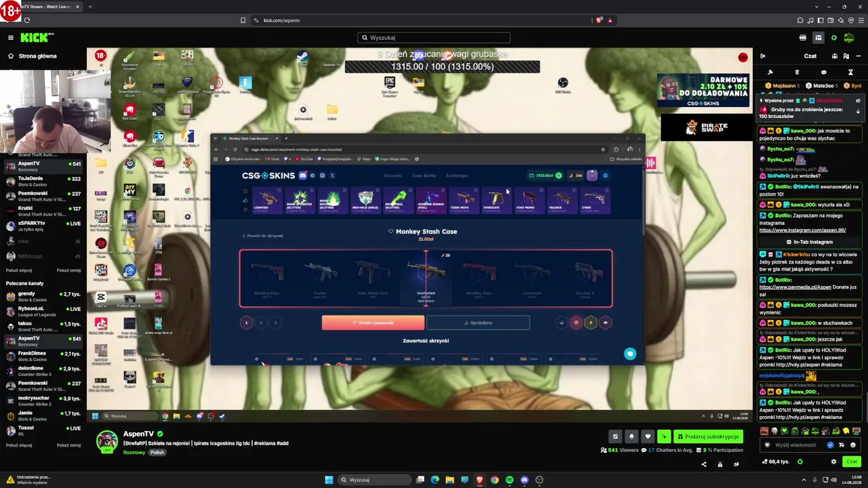Open the taskbar volume control
This screenshot has width=868, height=488.
pyautogui.click(x=834, y=480)
